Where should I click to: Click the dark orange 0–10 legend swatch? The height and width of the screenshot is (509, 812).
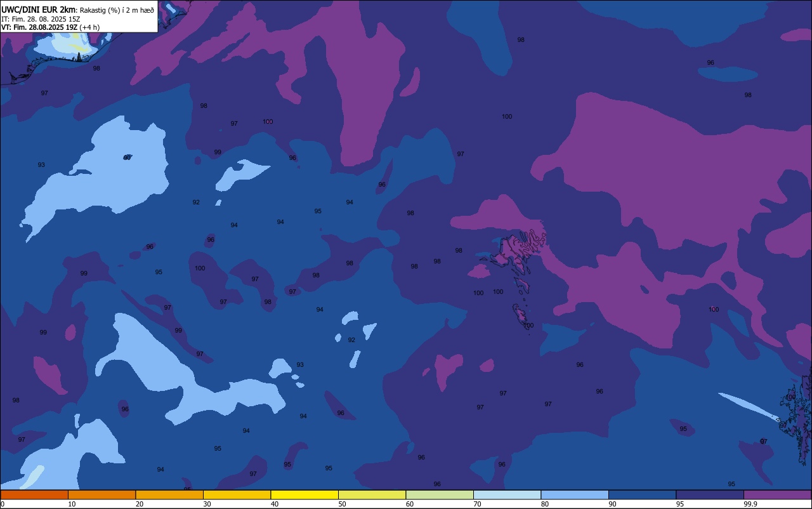[x=34, y=494]
